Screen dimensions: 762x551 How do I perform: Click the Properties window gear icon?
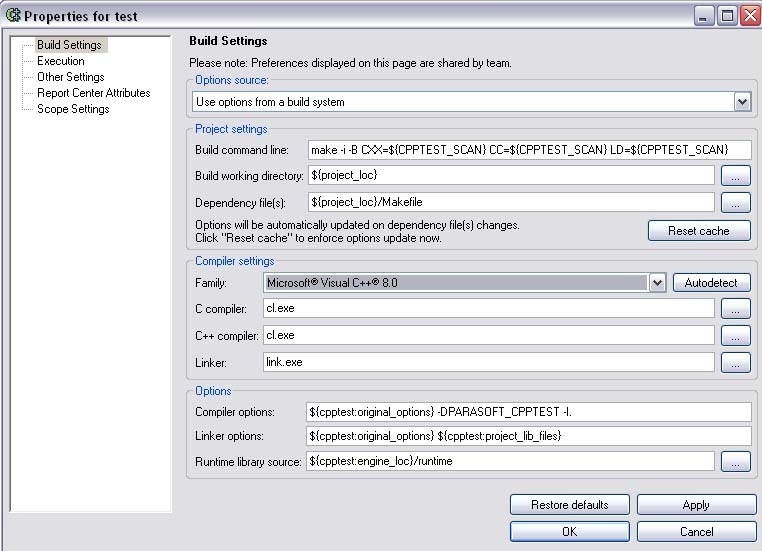(x=13, y=16)
